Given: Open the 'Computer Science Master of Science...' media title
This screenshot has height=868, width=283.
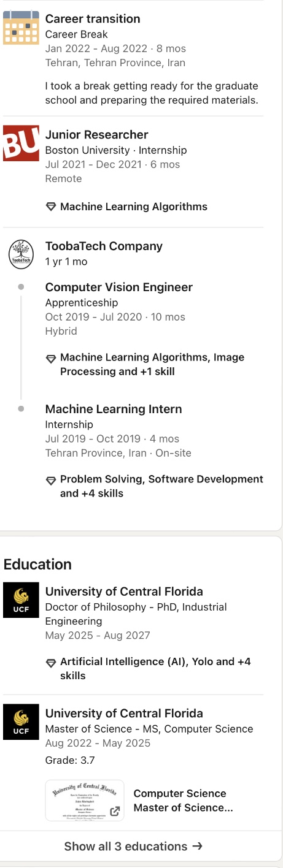Looking at the screenshot, I should coord(183,801).
